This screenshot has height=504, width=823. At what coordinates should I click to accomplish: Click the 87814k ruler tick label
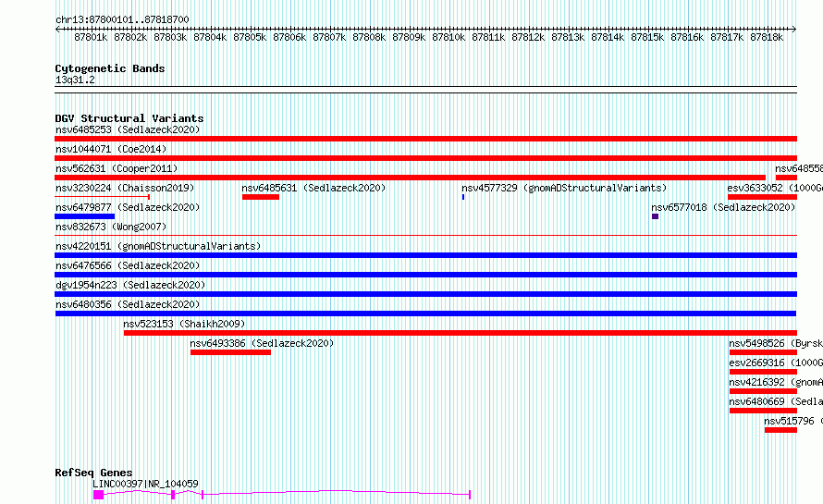pyautogui.click(x=608, y=37)
